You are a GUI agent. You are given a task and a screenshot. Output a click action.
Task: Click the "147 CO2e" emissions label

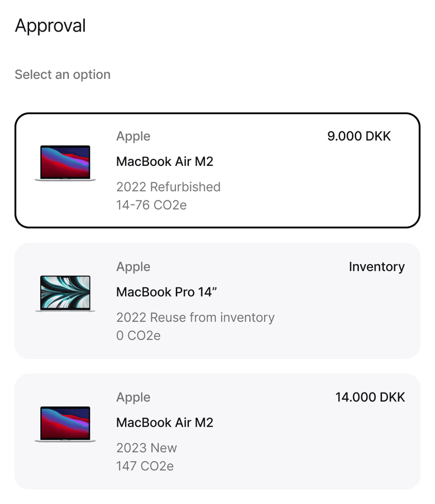coord(145,466)
